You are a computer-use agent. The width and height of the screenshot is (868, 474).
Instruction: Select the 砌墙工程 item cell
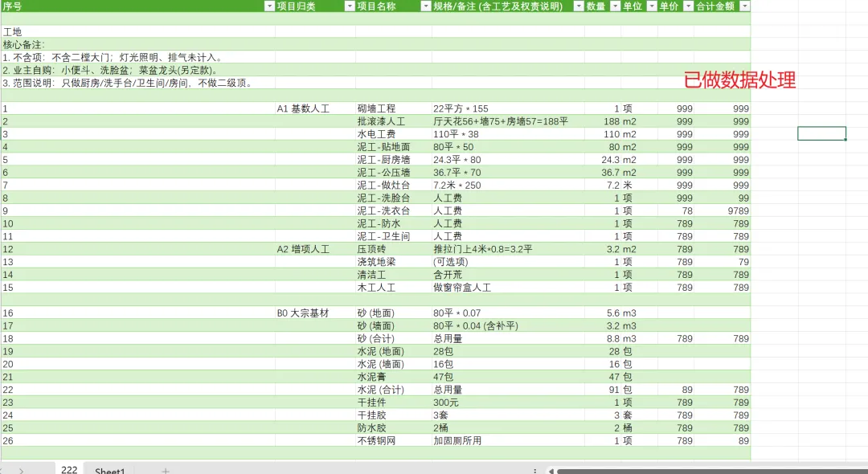(x=394, y=108)
